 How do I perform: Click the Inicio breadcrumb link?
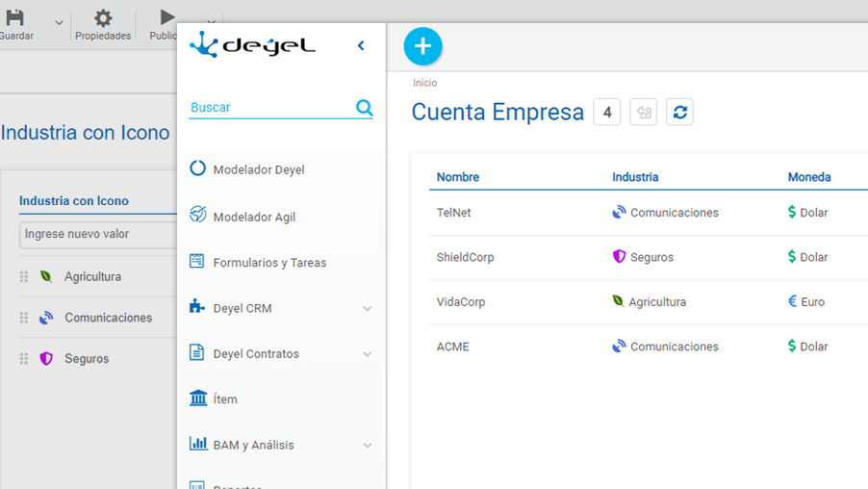(x=424, y=83)
